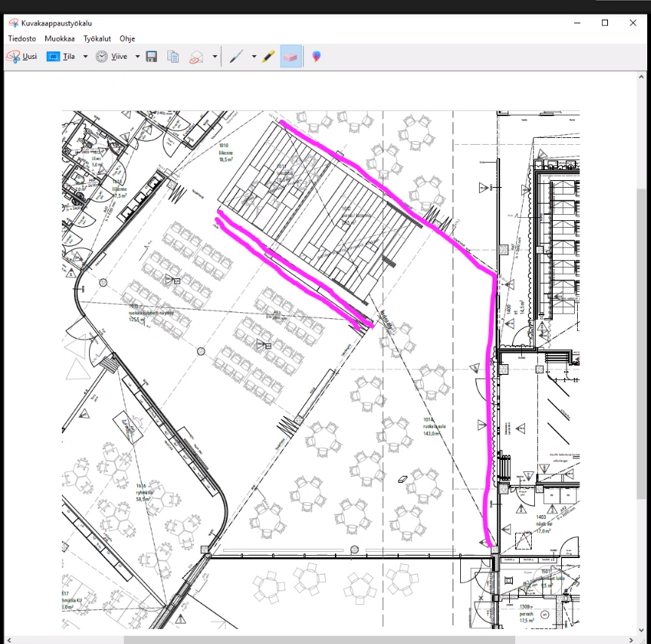Image resolution: width=651 pixels, height=644 pixels.
Task: Open the Tiedosto menu
Action: tap(22, 38)
